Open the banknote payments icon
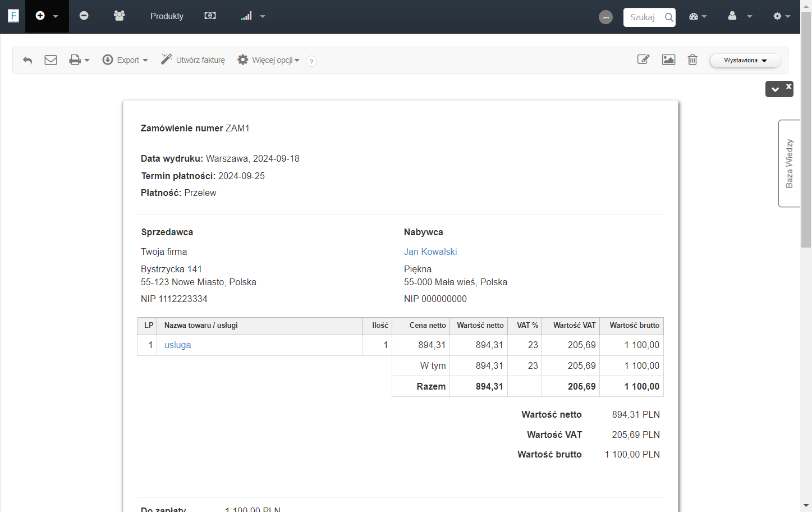 pyautogui.click(x=210, y=16)
